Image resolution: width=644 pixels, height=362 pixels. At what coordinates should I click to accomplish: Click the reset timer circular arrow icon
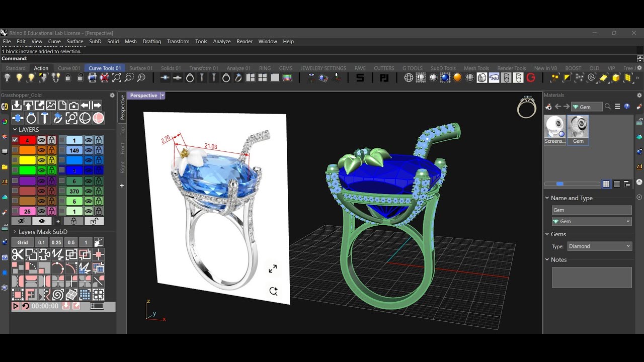[26, 306]
